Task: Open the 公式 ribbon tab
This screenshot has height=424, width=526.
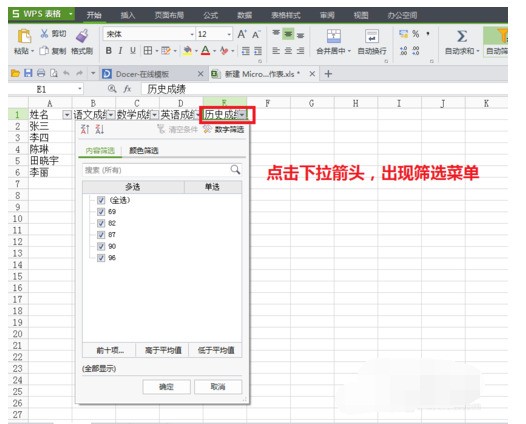Action: [x=210, y=15]
